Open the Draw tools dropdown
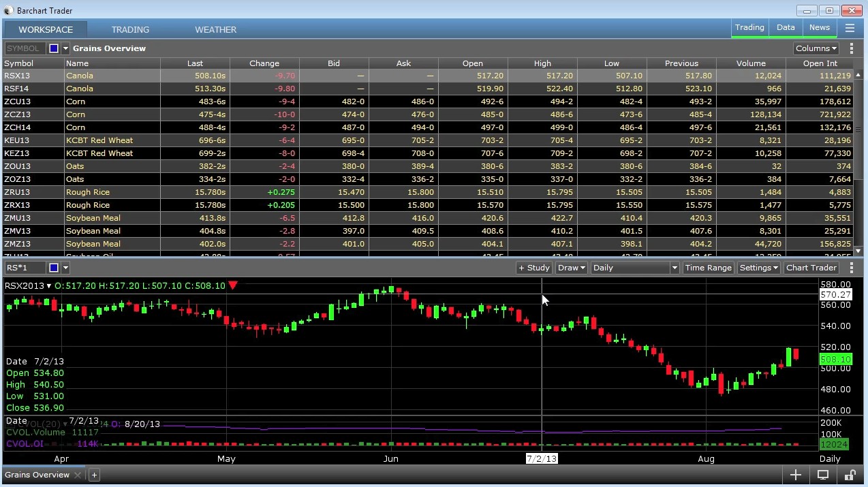The width and height of the screenshot is (868, 487). [x=571, y=268]
